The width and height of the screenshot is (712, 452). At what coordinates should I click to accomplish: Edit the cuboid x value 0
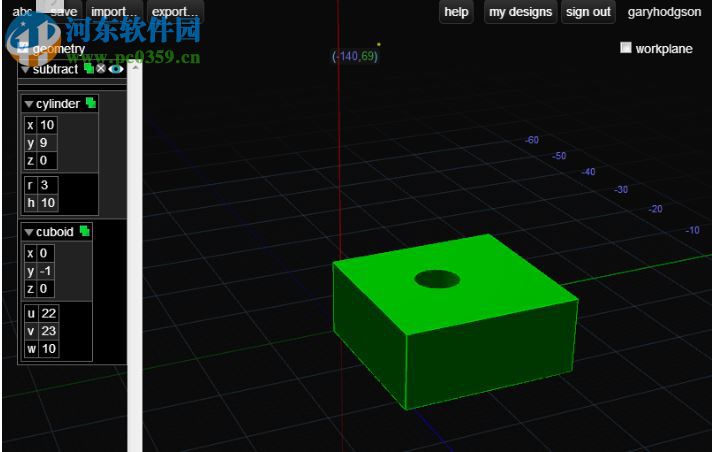point(45,253)
